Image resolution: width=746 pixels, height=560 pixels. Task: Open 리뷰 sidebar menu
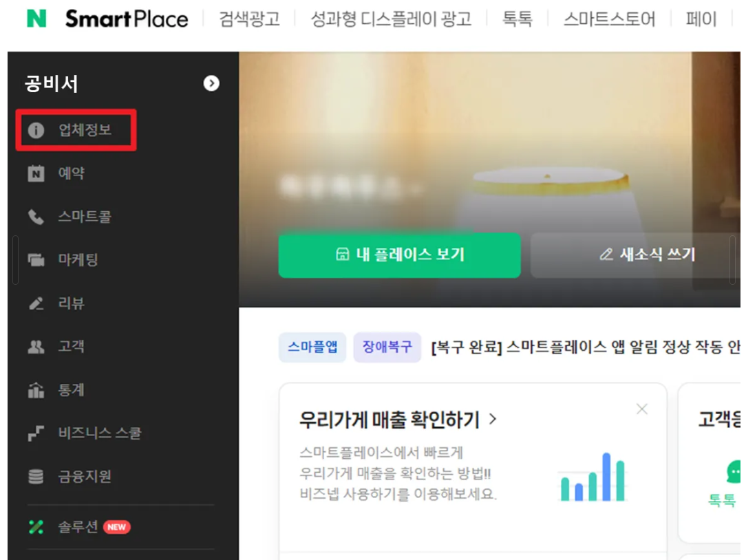pos(72,303)
